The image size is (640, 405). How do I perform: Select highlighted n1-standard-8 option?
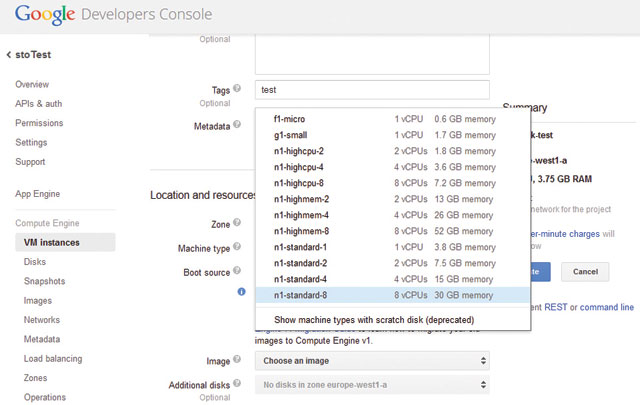(x=393, y=295)
